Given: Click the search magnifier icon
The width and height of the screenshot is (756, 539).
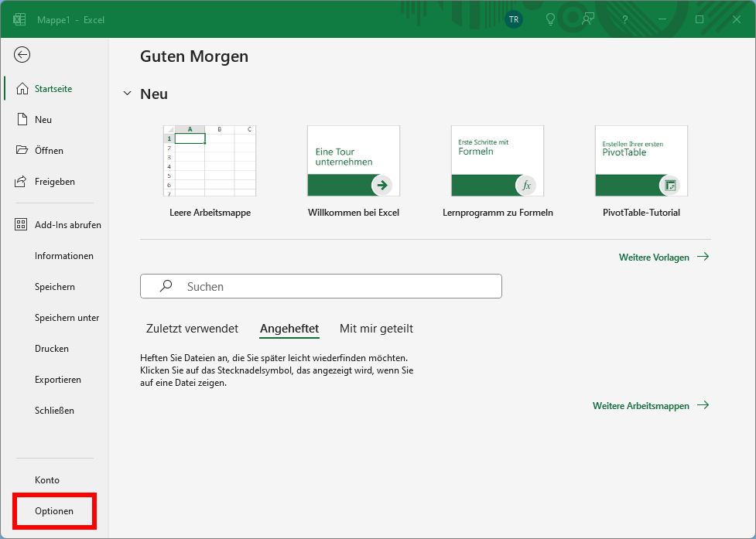Looking at the screenshot, I should [x=165, y=285].
